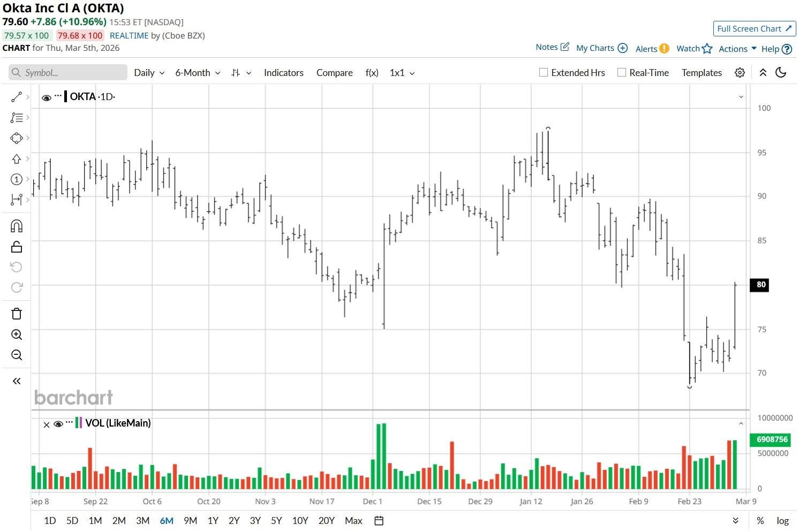The image size is (799, 532).
Task: Open Full Screen Chart
Action: click(755, 29)
